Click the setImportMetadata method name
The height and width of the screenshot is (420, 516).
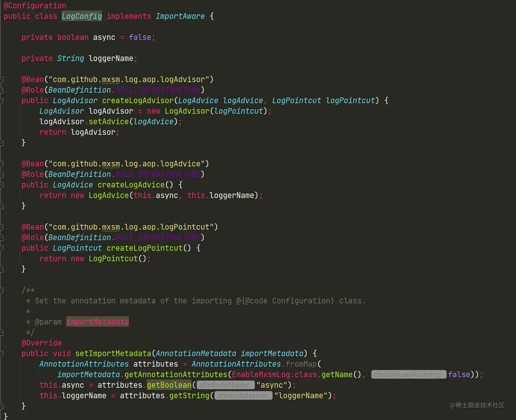click(113, 354)
